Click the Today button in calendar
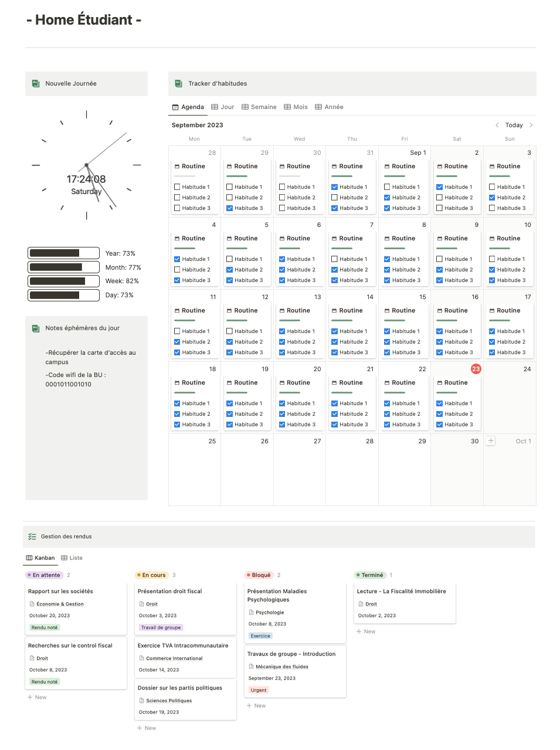This screenshot has width=560, height=750. pos(514,125)
